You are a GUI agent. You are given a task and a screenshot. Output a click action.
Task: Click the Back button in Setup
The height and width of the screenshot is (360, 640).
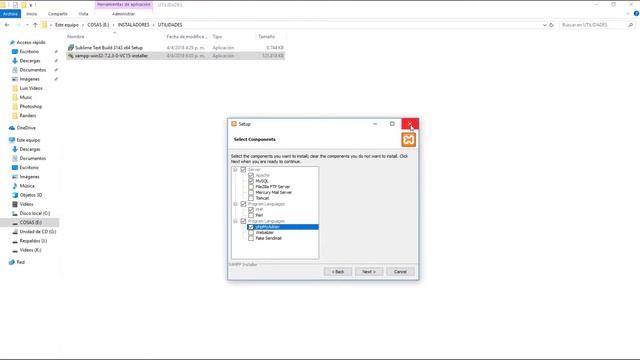(x=338, y=271)
